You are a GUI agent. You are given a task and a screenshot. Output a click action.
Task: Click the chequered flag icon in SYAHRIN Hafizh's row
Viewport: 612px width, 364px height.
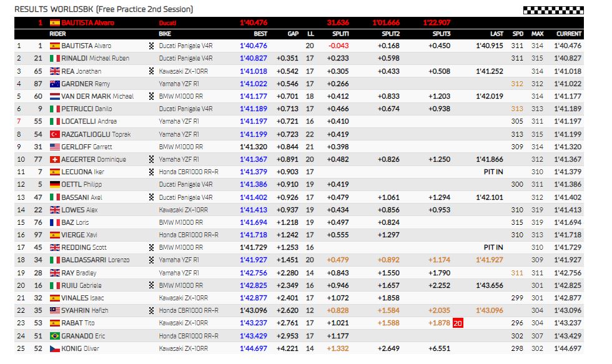coord(151,310)
